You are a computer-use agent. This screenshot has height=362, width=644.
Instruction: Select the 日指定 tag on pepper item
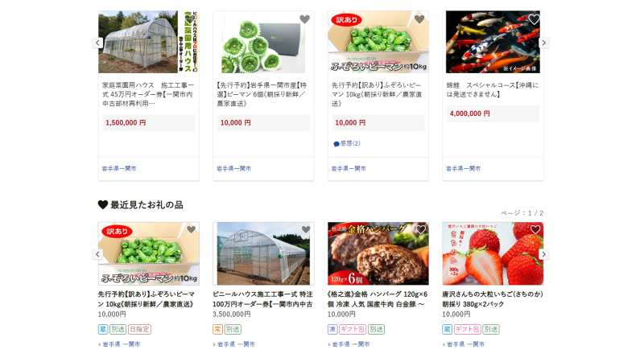pyautogui.click(x=139, y=329)
